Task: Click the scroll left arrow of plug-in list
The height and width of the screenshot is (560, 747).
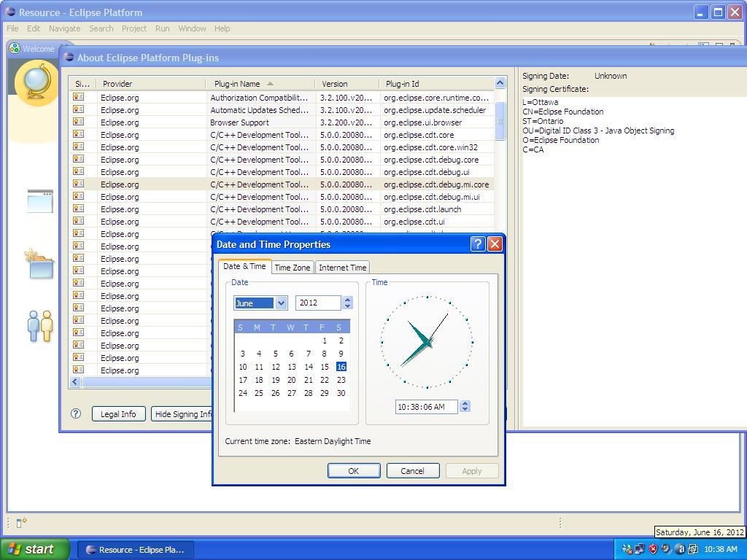Action: point(75,381)
